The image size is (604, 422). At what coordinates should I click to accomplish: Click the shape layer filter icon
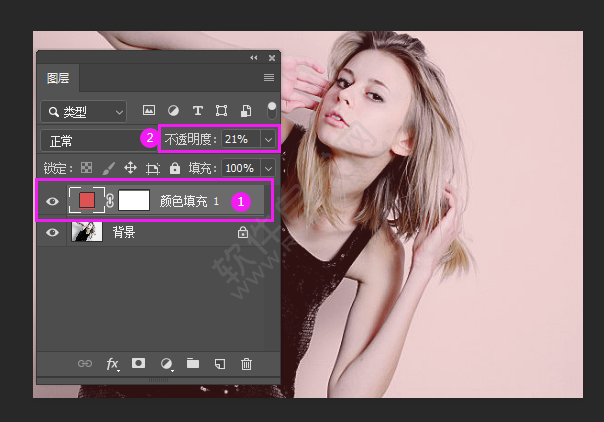tap(221, 111)
